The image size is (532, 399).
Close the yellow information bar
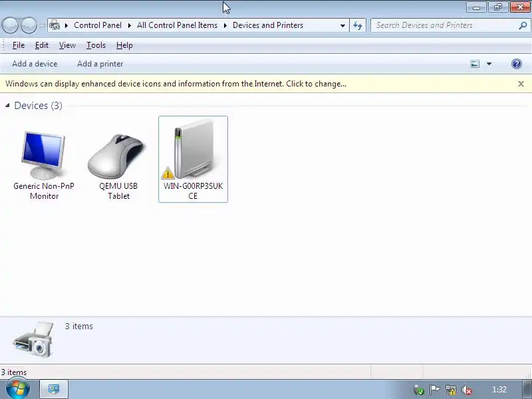tap(521, 84)
